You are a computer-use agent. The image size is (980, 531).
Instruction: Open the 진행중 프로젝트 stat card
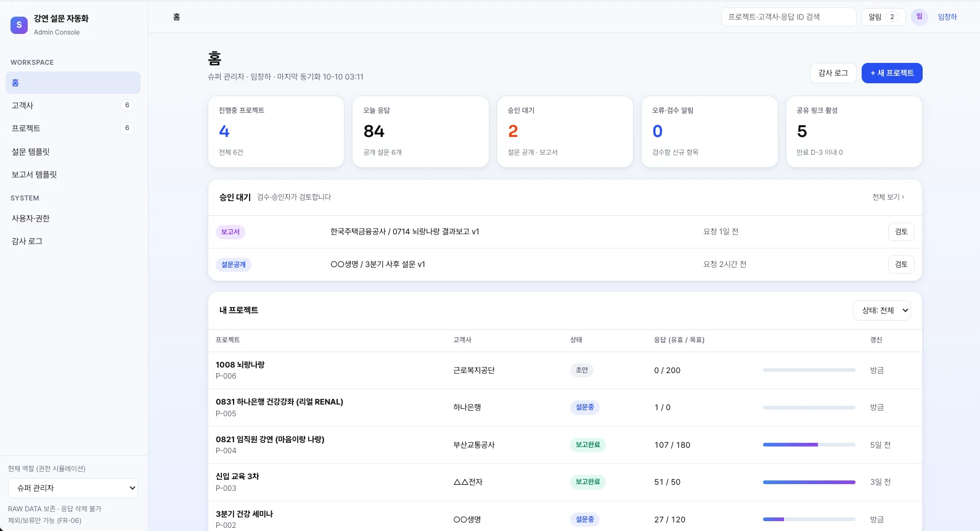[x=276, y=131]
